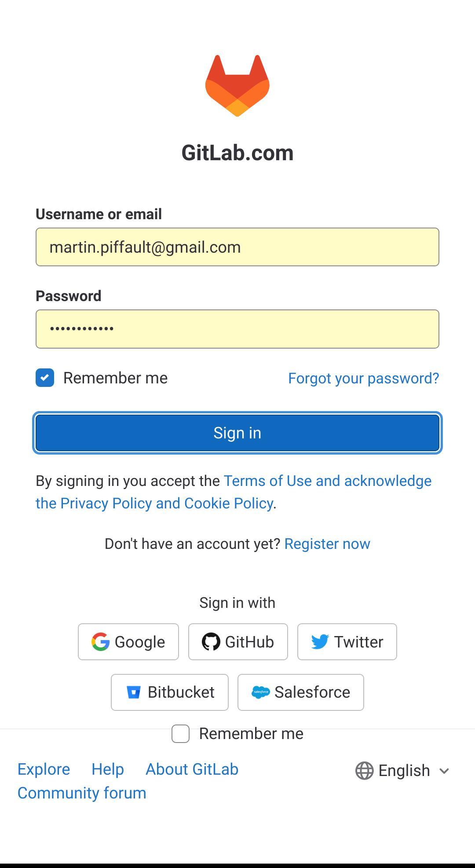The width and height of the screenshot is (475, 868).
Task: Open the Community forum link
Action: point(81,793)
